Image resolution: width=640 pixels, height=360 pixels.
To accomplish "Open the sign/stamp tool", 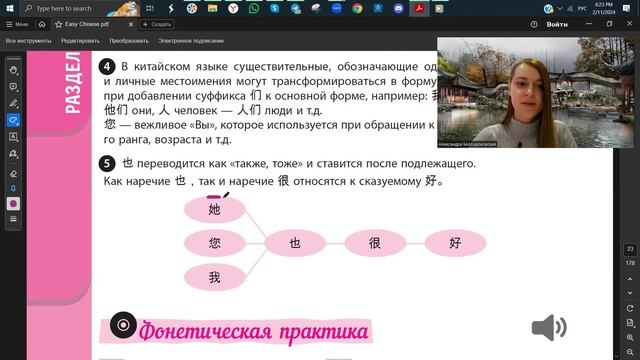I will (x=13, y=153).
